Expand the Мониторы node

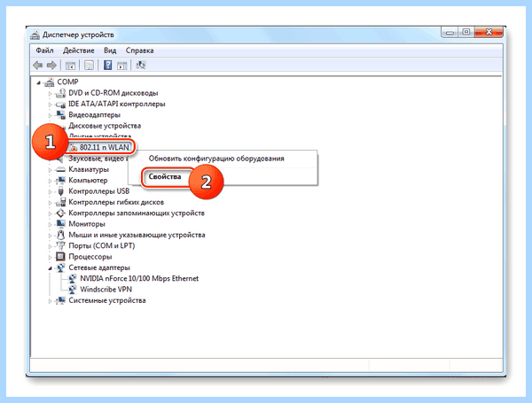tap(50, 224)
